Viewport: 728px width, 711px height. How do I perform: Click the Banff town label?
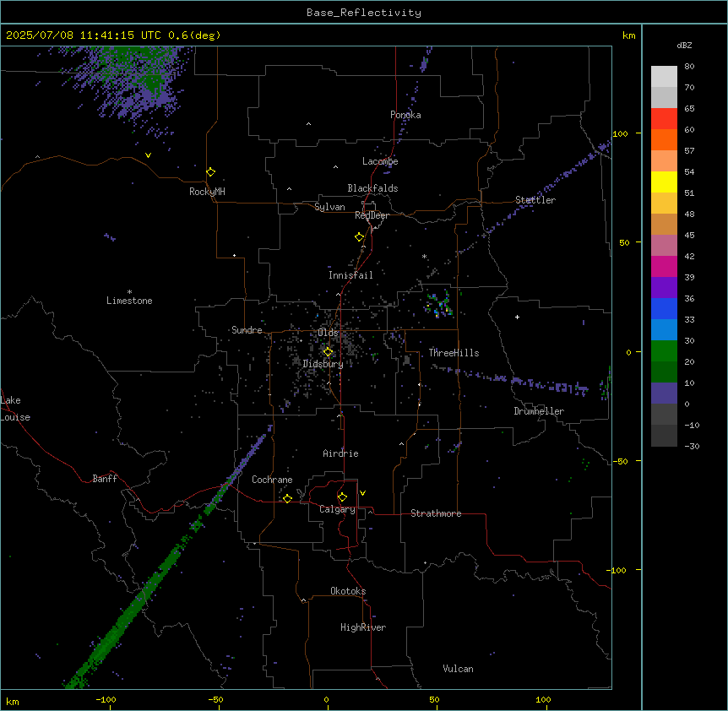[x=105, y=479]
